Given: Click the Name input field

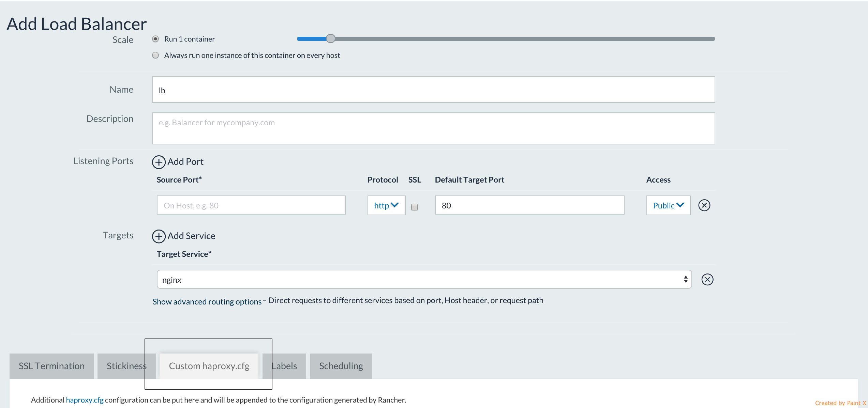Looking at the screenshot, I should click(433, 90).
